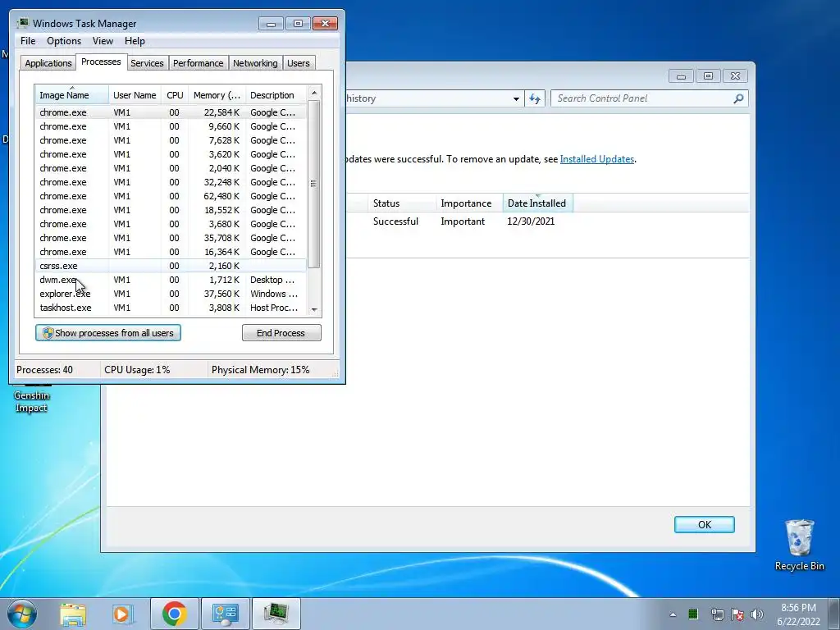This screenshot has height=630, width=840.
Task: Click the Task Manager title bar icon
Action: click(x=23, y=23)
